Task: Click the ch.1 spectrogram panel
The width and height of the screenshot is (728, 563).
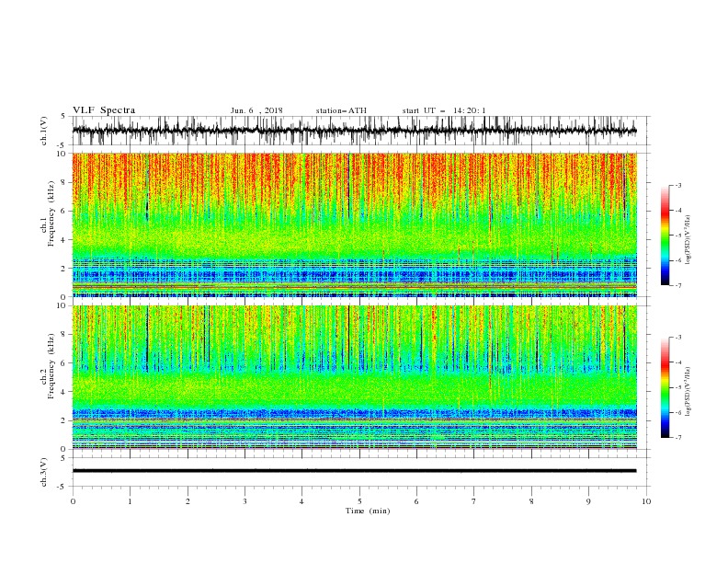Action: click(355, 224)
